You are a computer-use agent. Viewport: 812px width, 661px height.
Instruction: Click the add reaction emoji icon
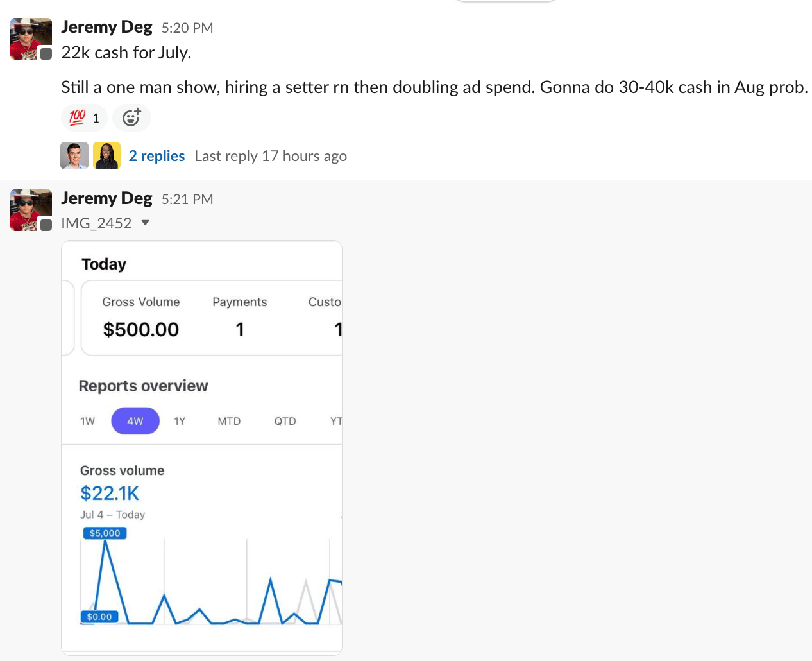[131, 117]
